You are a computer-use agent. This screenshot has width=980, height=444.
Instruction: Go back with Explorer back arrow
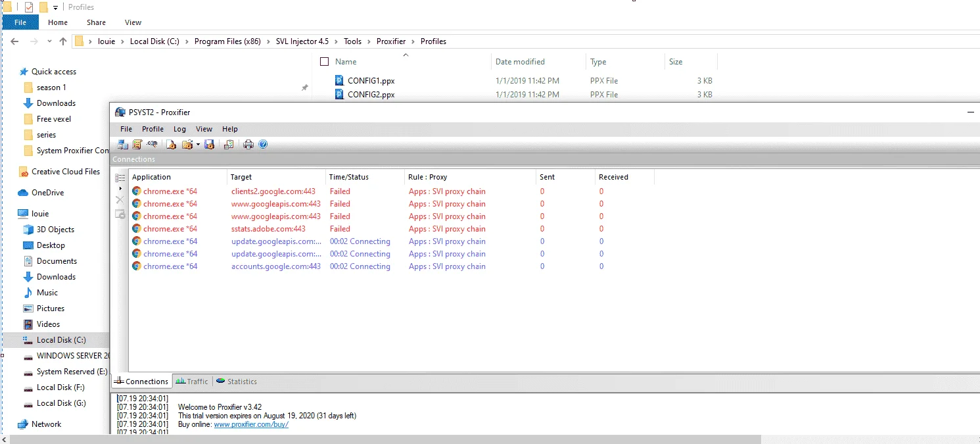click(14, 41)
